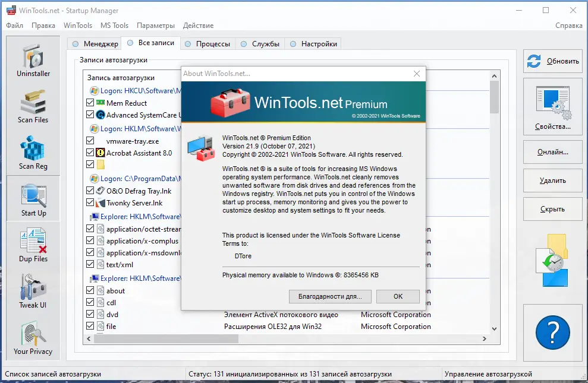Image resolution: width=588 pixels, height=383 pixels.
Task: Toggle the Twonky Server.lnk checkbox
Action: 90,202
